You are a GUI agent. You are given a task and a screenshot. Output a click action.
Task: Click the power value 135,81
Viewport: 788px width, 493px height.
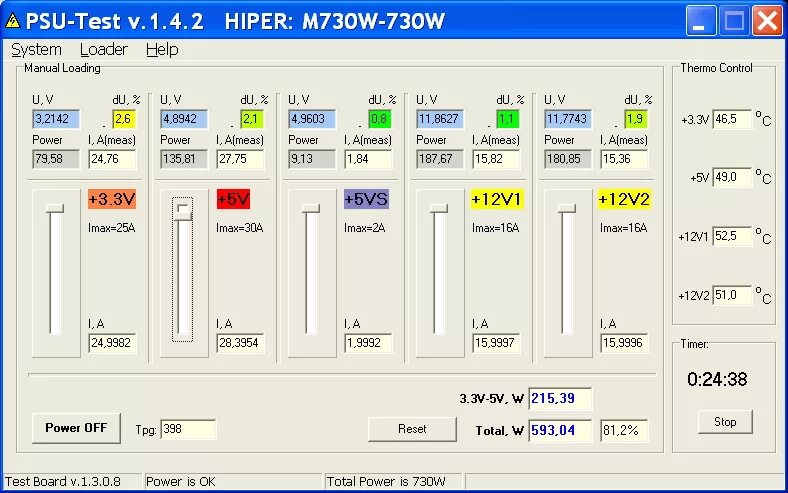[184, 159]
